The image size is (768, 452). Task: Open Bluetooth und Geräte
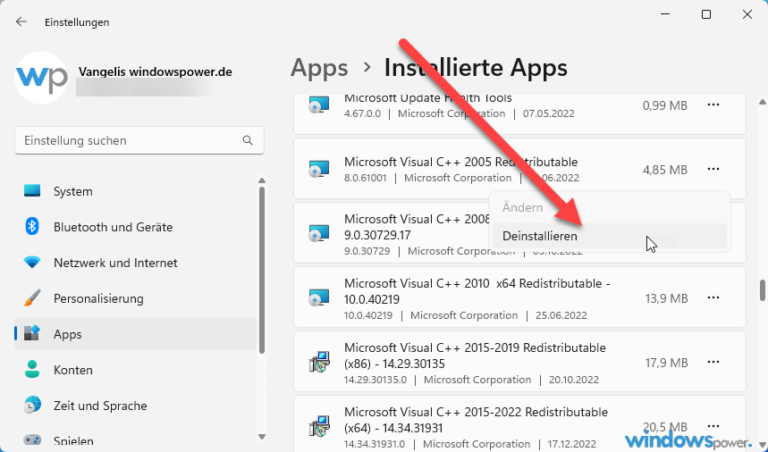(x=136, y=227)
